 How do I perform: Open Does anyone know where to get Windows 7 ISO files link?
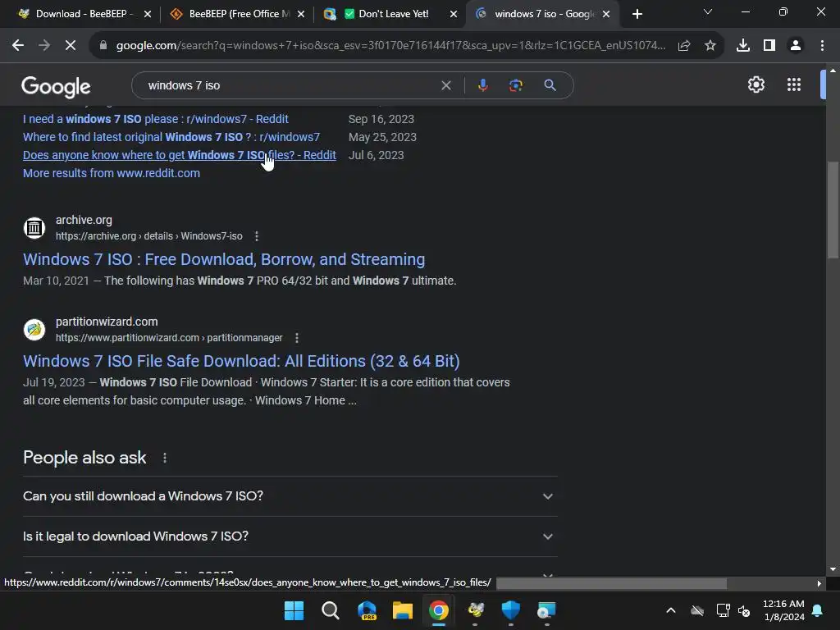pyautogui.click(x=180, y=155)
